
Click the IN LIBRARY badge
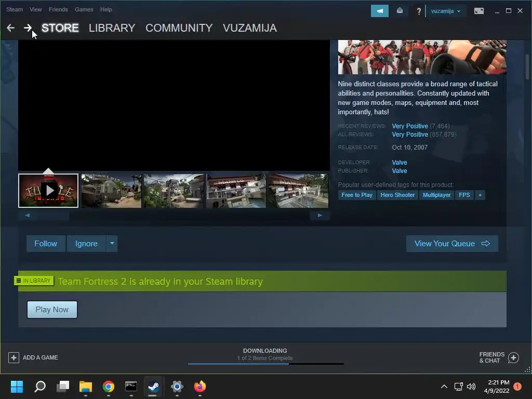(x=34, y=281)
